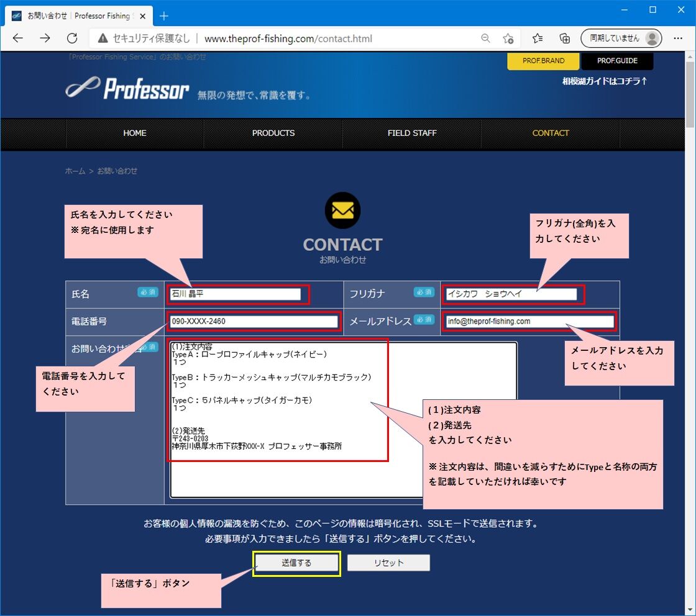The height and width of the screenshot is (616, 696).
Task: Navigate to HOME menu item
Action: [x=134, y=133]
